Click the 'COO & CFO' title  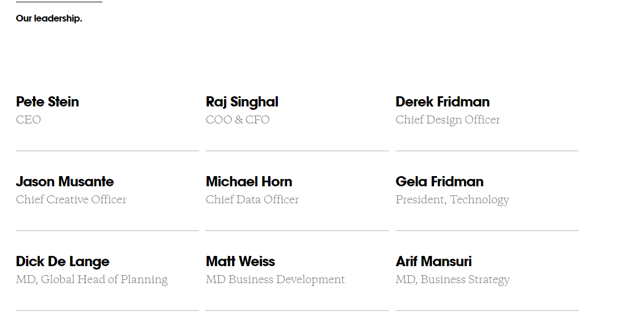tap(237, 119)
